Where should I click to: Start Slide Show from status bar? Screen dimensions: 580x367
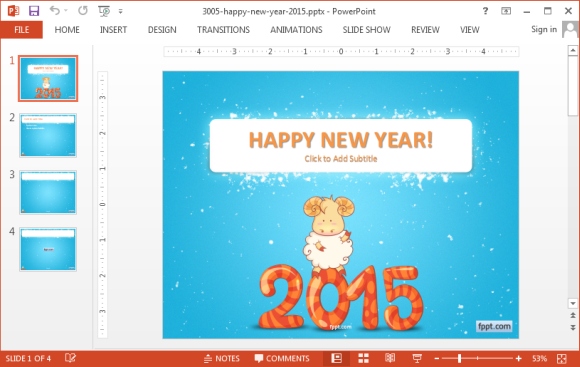tap(417, 358)
